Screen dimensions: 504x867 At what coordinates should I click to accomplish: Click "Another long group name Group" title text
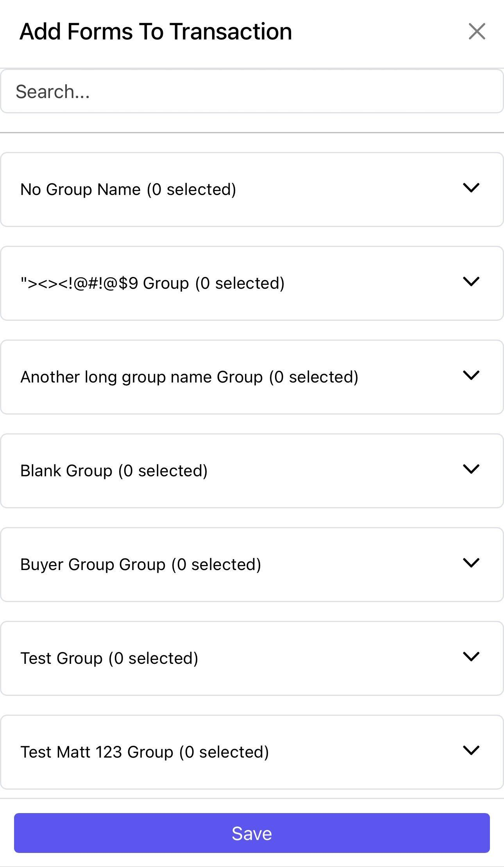[x=141, y=377]
